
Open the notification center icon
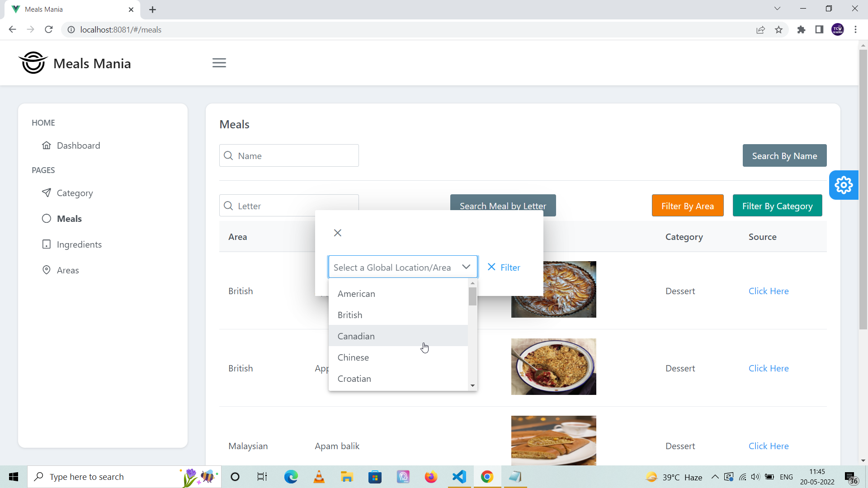[x=851, y=477]
